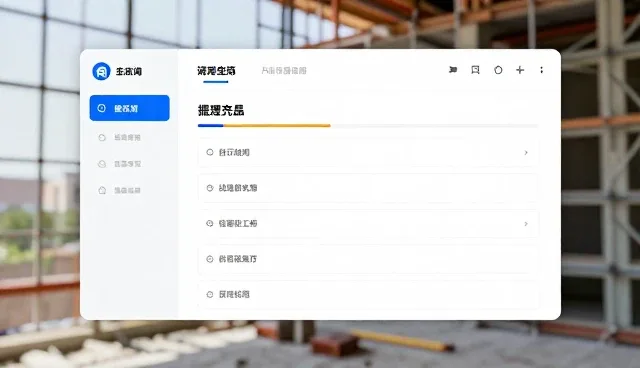
Task: Expand the first list row chevron
Action: pyautogui.click(x=526, y=153)
